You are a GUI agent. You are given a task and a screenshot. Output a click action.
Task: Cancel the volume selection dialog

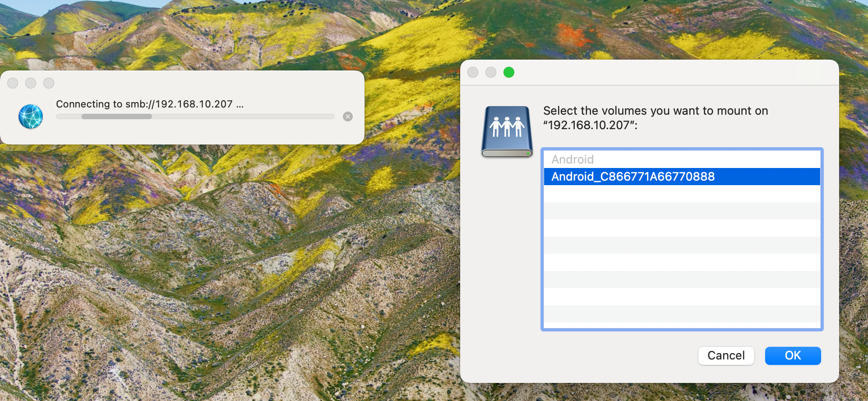point(726,355)
